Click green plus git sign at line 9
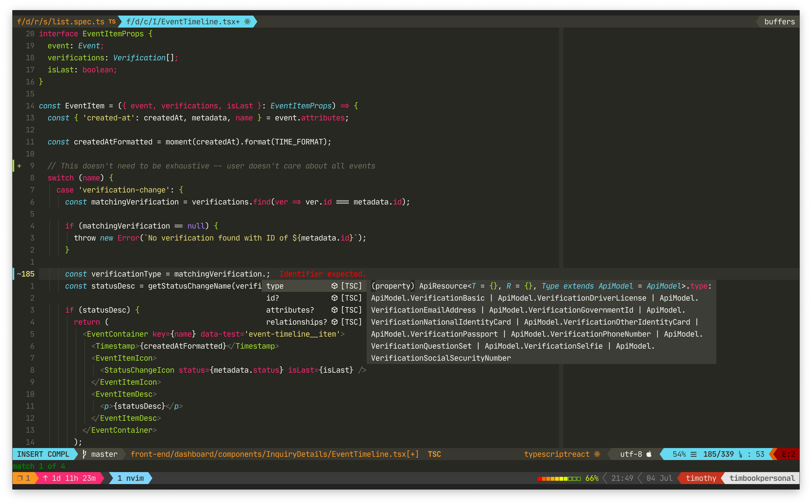812x504 pixels. [19, 166]
